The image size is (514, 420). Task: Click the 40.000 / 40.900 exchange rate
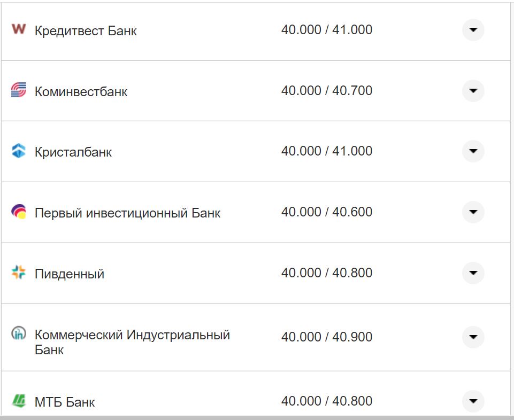[327, 337]
